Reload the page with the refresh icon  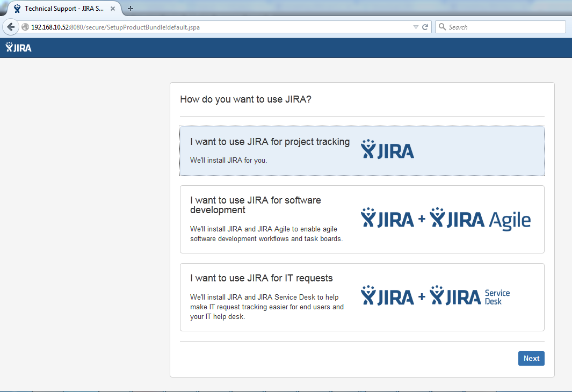pos(425,27)
